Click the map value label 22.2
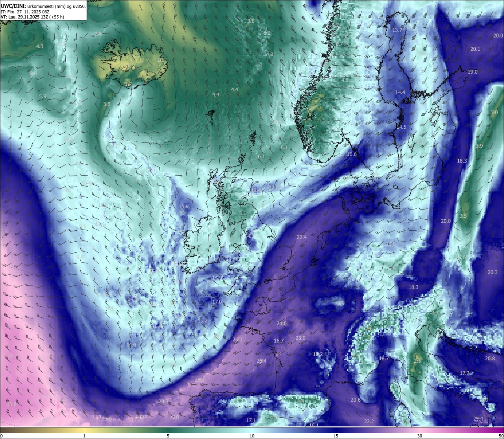This screenshot has height=439, width=504. point(369,421)
